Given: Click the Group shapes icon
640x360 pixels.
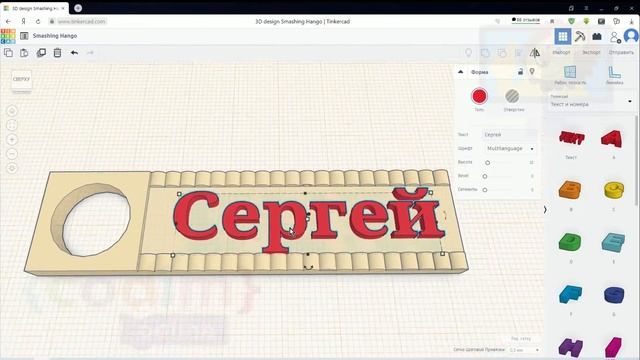Looking at the screenshot, I should coord(485,53).
